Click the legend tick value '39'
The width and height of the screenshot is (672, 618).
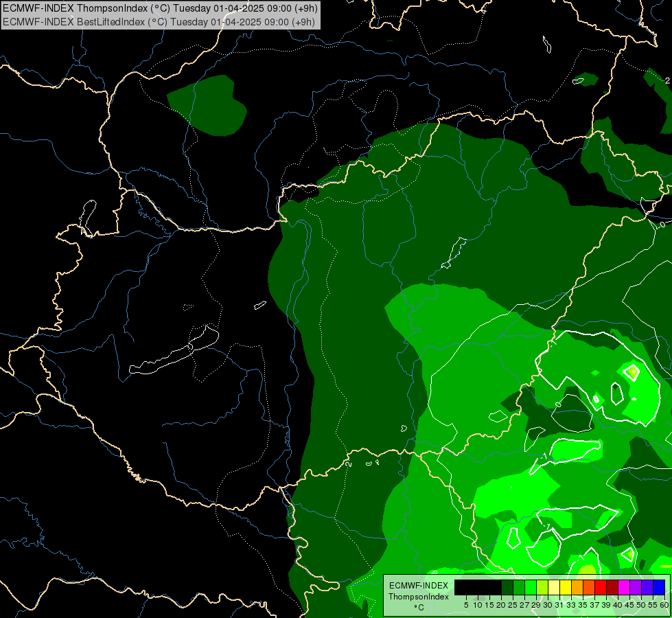pyautogui.click(x=606, y=605)
